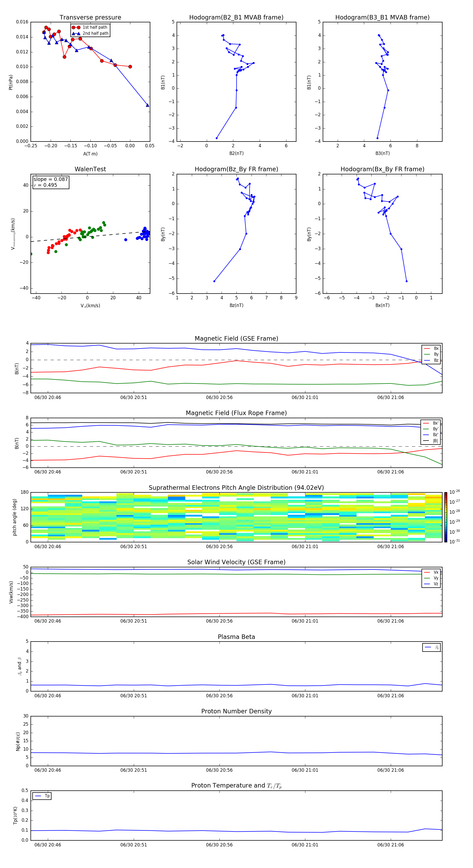
Task: Select By' in the Flux Rope legend
Action: click(x=431, y=429)
